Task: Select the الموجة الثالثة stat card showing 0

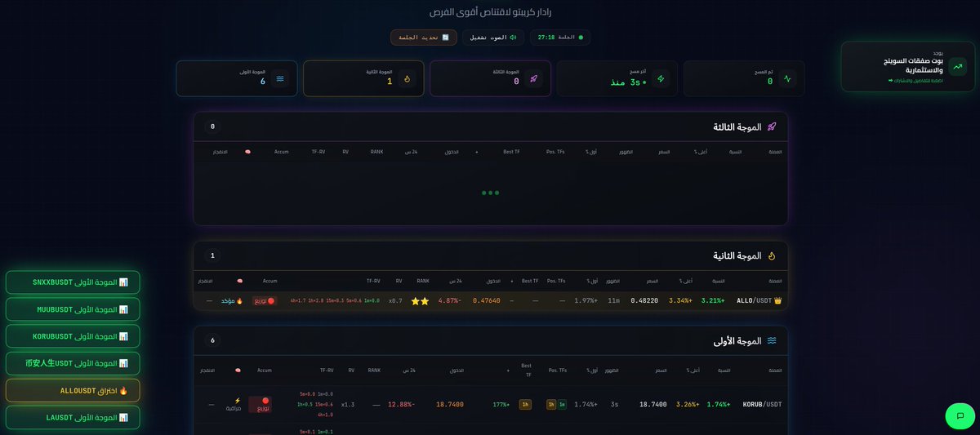Action: [490, 78]
